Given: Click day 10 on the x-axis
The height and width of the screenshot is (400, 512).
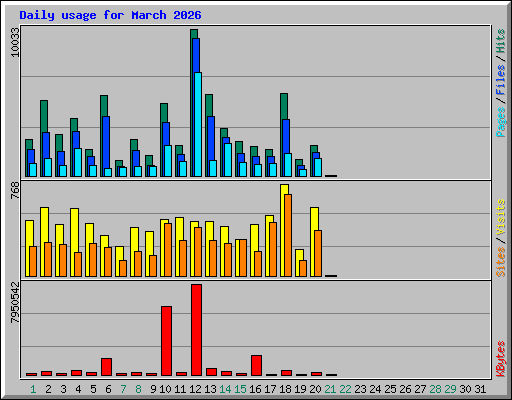Looking at the screenshot, I should 165,389.
